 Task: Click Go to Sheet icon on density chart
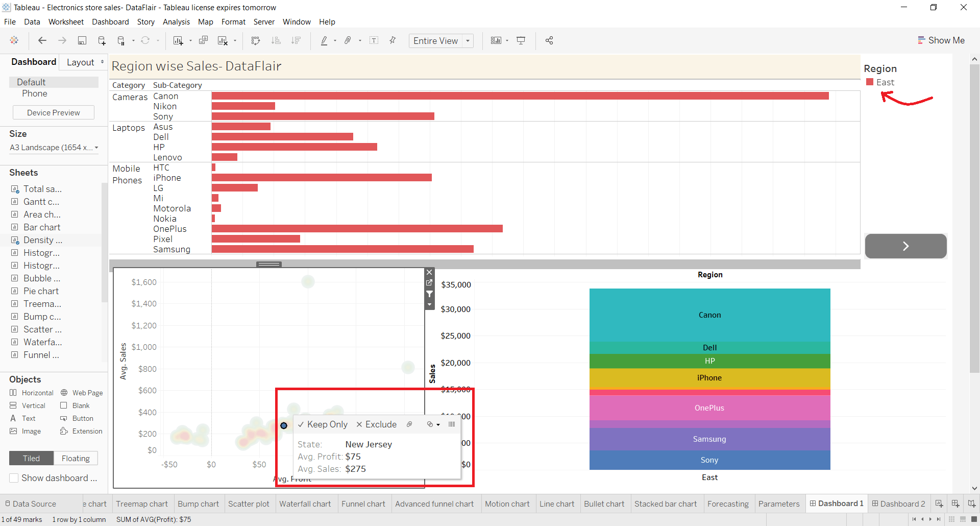(429, 282)
